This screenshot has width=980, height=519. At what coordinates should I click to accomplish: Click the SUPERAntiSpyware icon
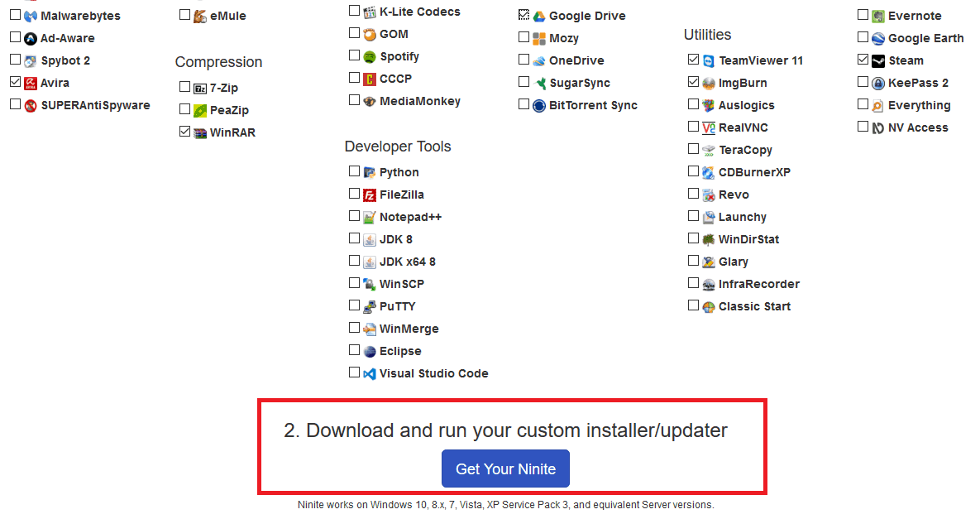coord(31,106)
